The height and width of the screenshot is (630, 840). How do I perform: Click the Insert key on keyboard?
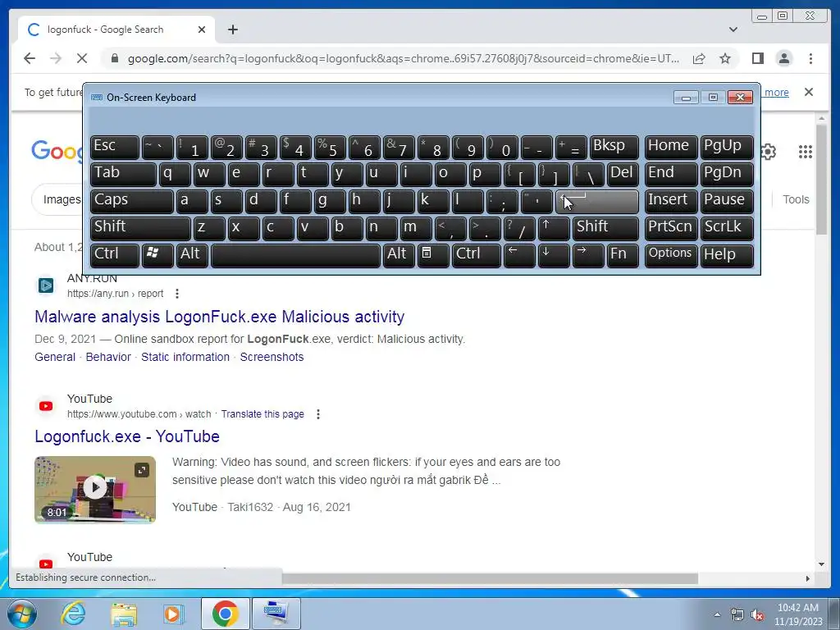click(x=671, y=202)
